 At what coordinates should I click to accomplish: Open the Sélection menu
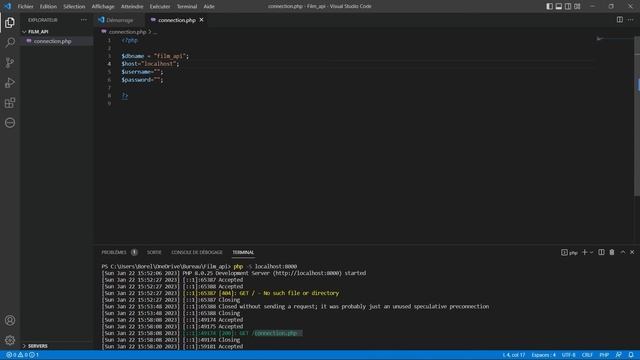point(74,7)
